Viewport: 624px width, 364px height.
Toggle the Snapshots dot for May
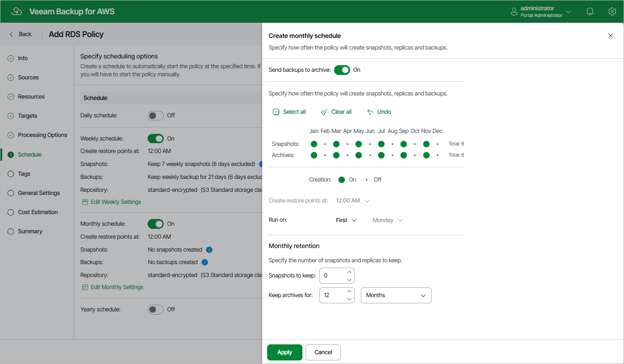[x=359, y=144]
